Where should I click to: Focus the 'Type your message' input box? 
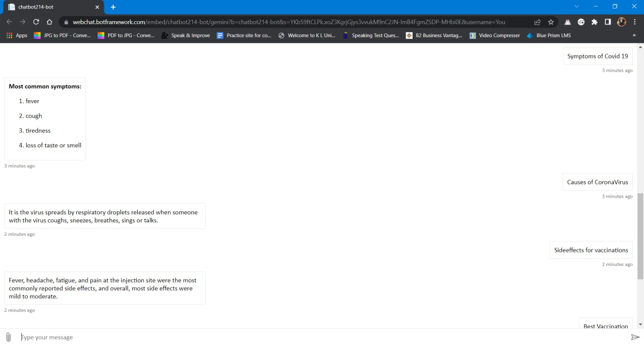click(322, 337)
